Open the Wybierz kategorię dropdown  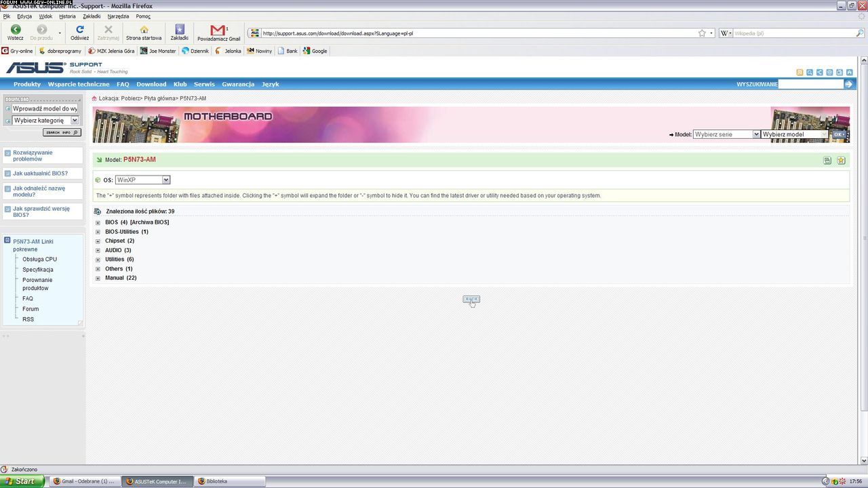[45, 121]
